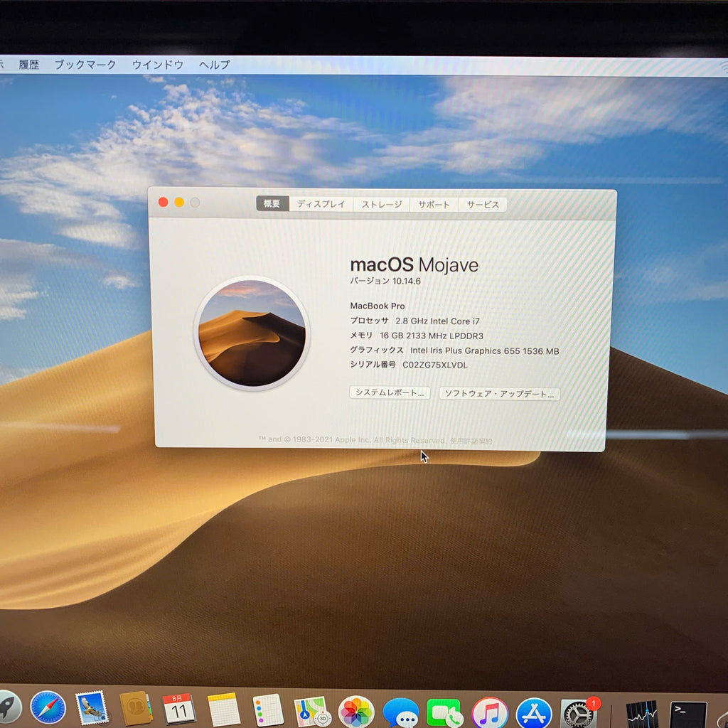Open the App Store icon

tap(534, 713)
